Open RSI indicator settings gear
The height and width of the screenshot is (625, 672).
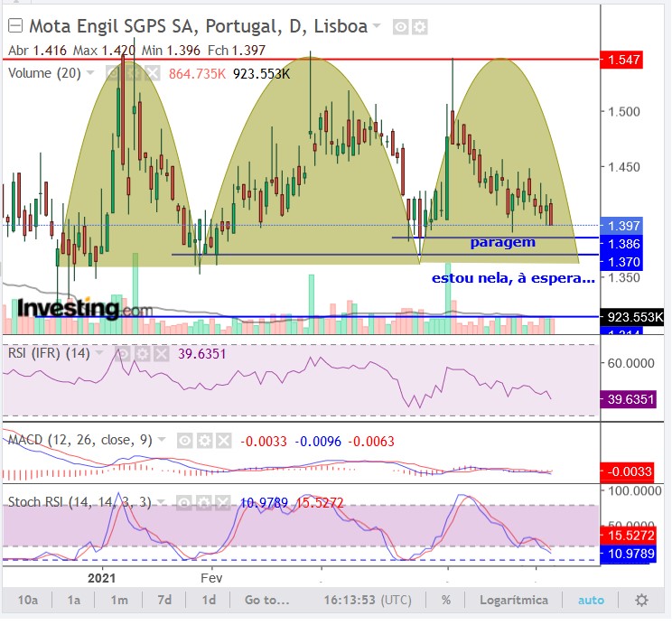(143, 355)
